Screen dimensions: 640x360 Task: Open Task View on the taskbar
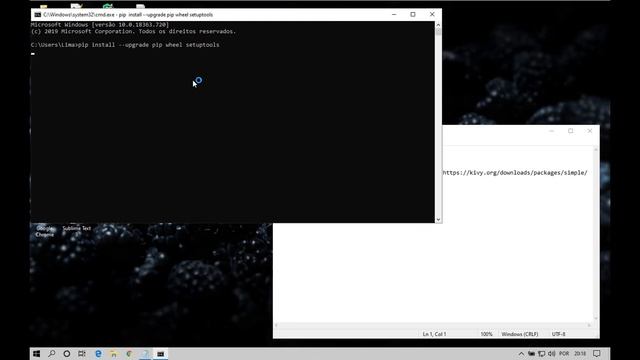click(x=82, y=354)
